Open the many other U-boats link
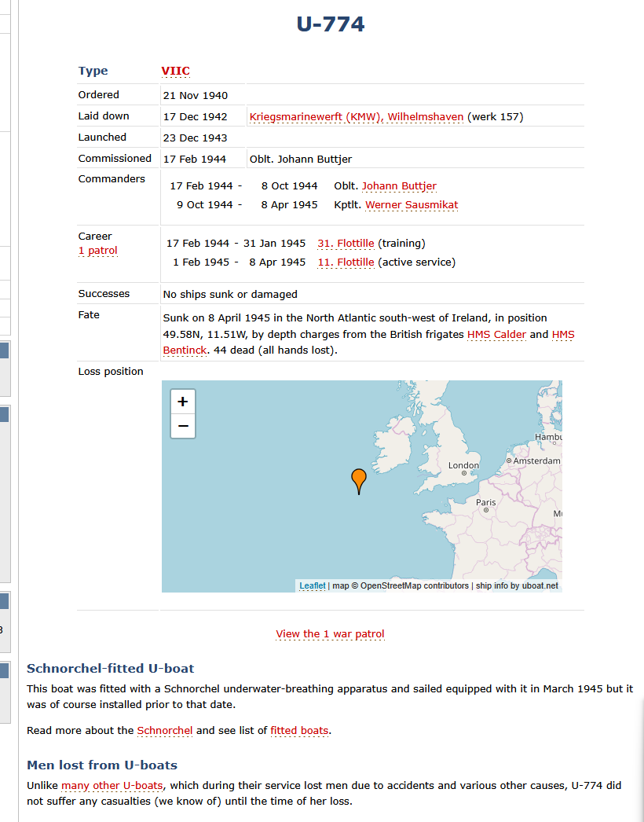 pos(112,785)
